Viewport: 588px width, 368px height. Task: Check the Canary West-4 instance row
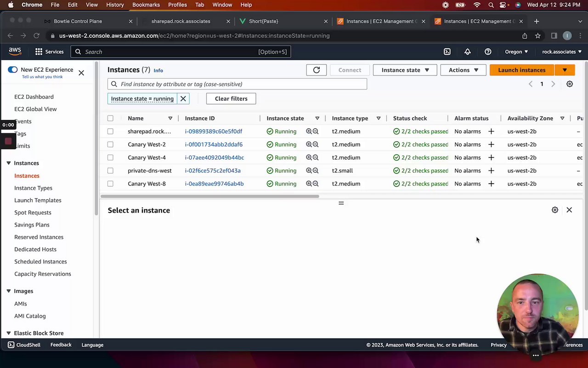click(x=110, y=157)
